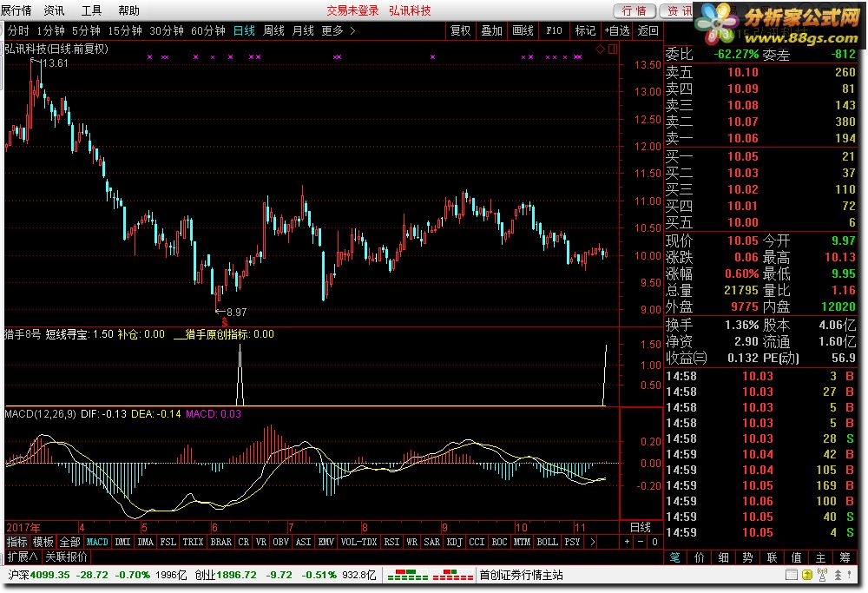This screenshot has height=593, width=868.
Task: Click 行情 top button
Action: tap(635, 11)
